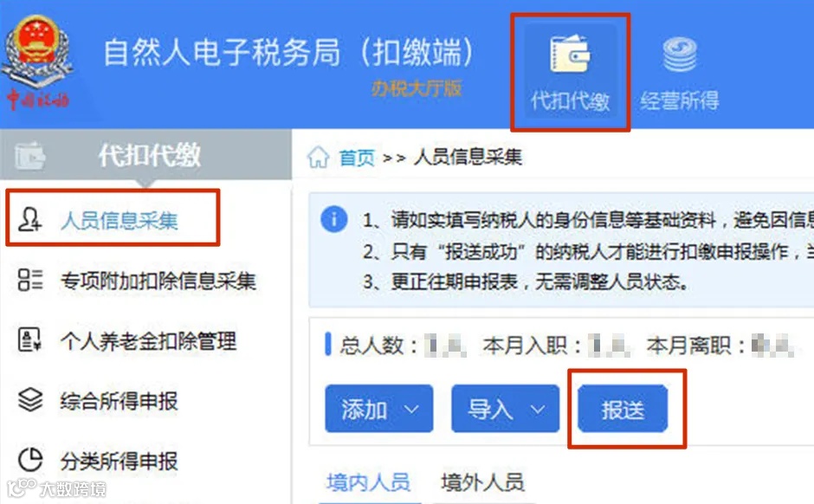Select 专项附加扣除信息采集 menu item
The width and height of the screenshot is (814, 504).
tap(158, 281)
